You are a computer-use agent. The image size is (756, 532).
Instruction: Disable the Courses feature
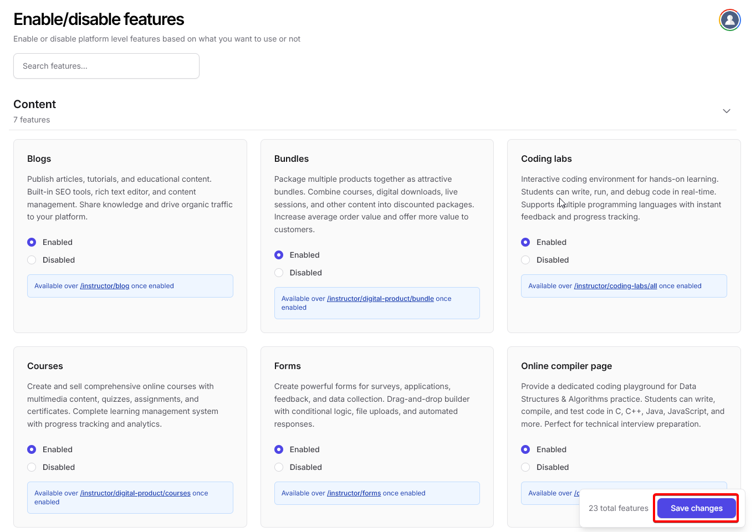[32, 467]
